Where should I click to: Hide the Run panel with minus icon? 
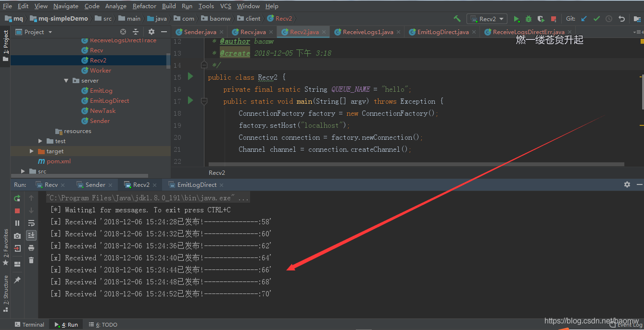pos(639,184)
